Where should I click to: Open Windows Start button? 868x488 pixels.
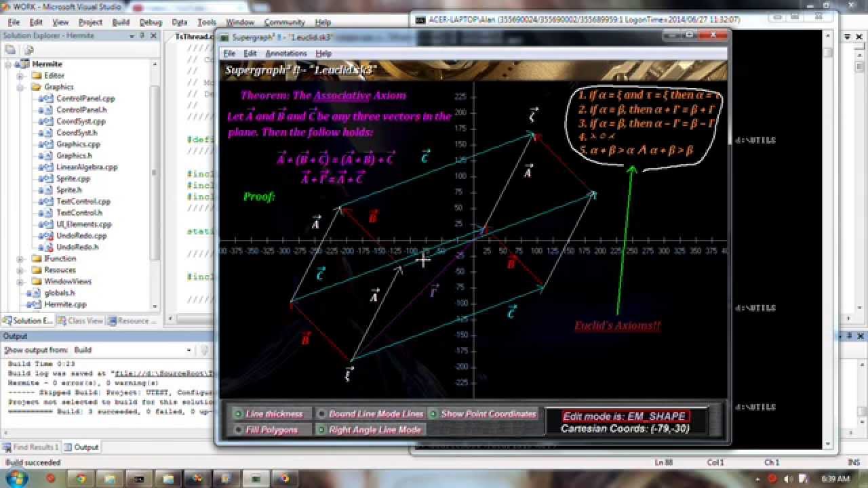[16, 479]
